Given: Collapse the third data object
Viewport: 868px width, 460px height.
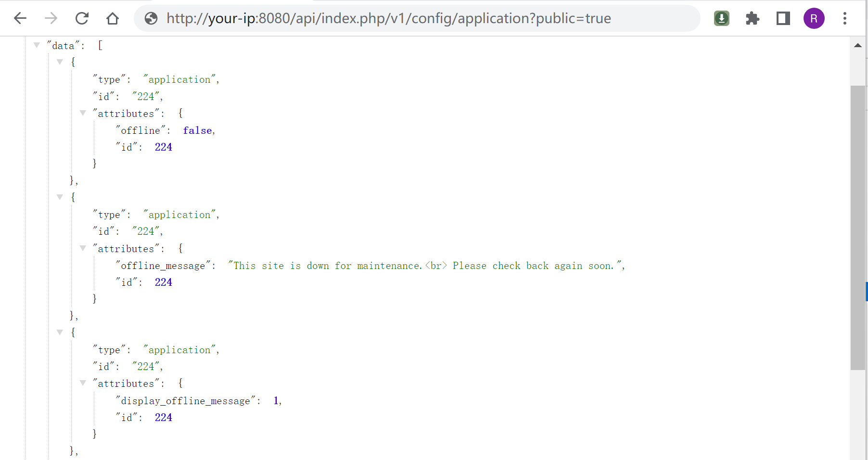Looking at the screenshot, I should (x=60, y=332).
